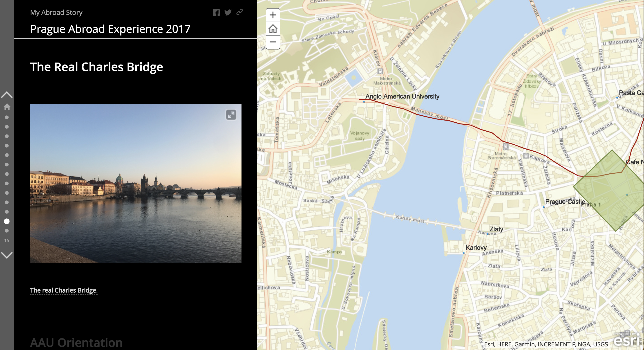Go to previous section with up chevron
644x350 pixels.
pos(7,95)
